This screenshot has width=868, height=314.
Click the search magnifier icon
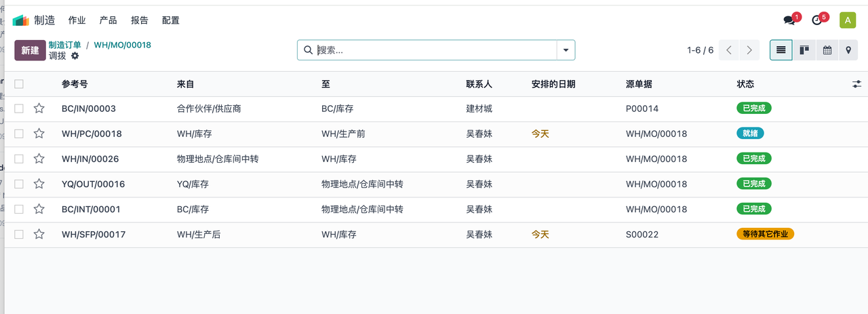pos(308,50)
